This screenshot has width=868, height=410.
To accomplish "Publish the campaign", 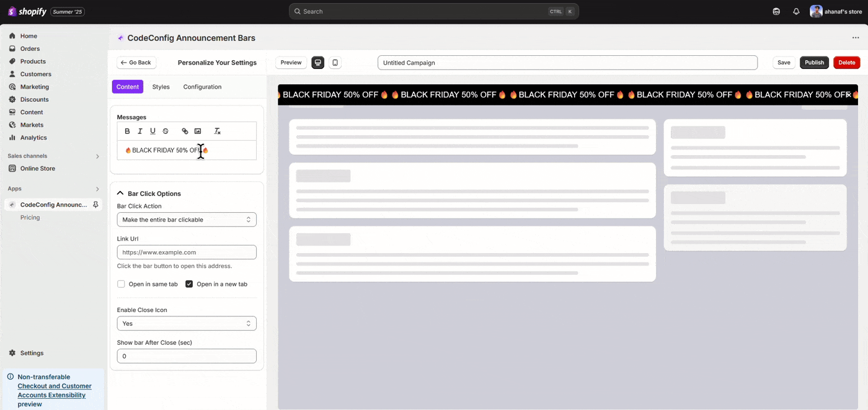I will (x=814, y=63).
